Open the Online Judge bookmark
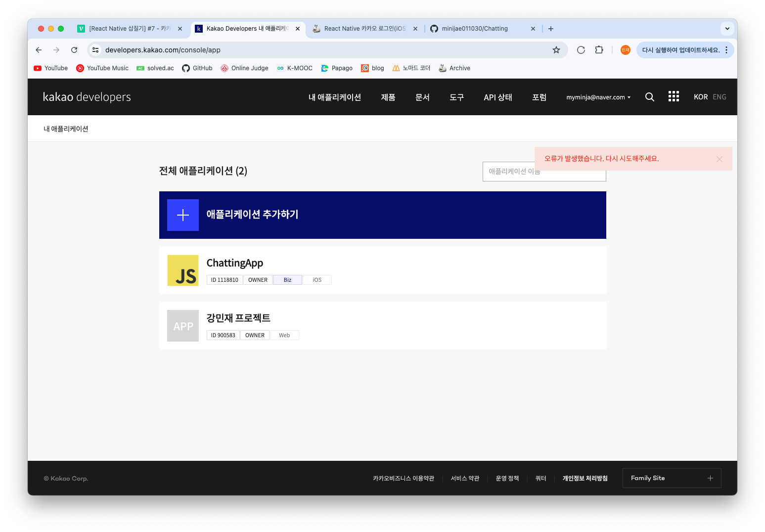The image size is (765, 532). pyautogui.click(x=244, y=68)
